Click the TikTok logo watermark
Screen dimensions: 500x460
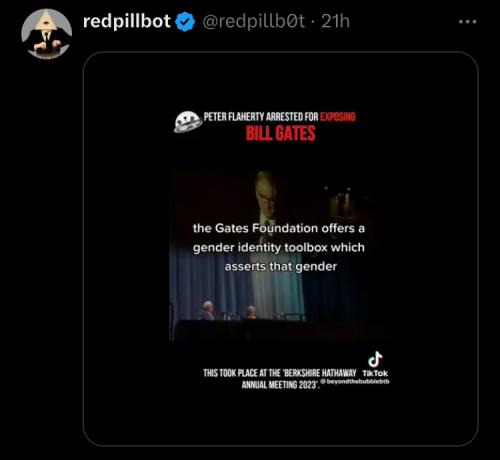(375, 364)
